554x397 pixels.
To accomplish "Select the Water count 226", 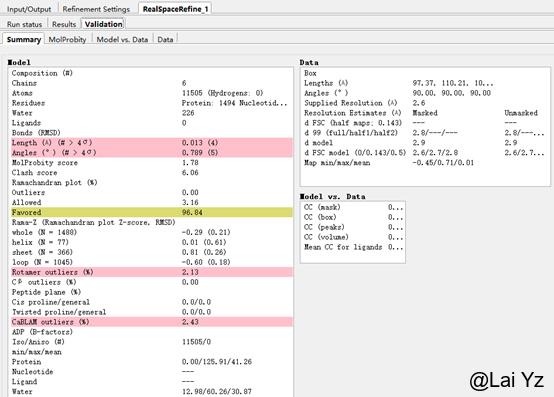I will click(x=188, y=113).
